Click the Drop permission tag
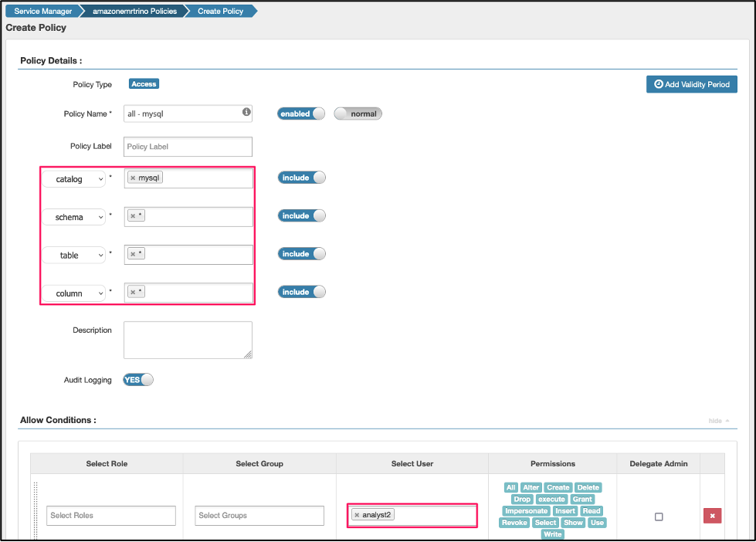 tap(522, 499)
